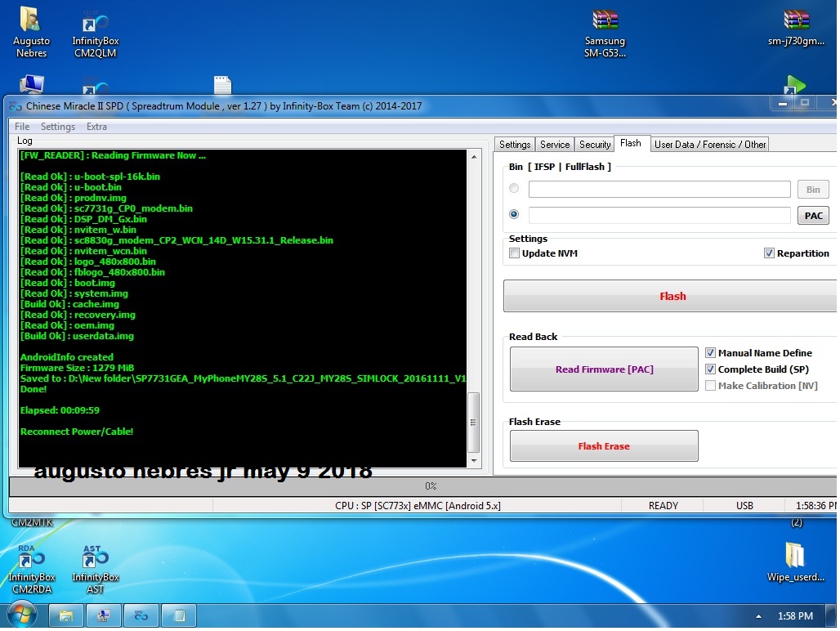
Task: Enable Update NVM checkbox
Action: [x=514, y=253]
